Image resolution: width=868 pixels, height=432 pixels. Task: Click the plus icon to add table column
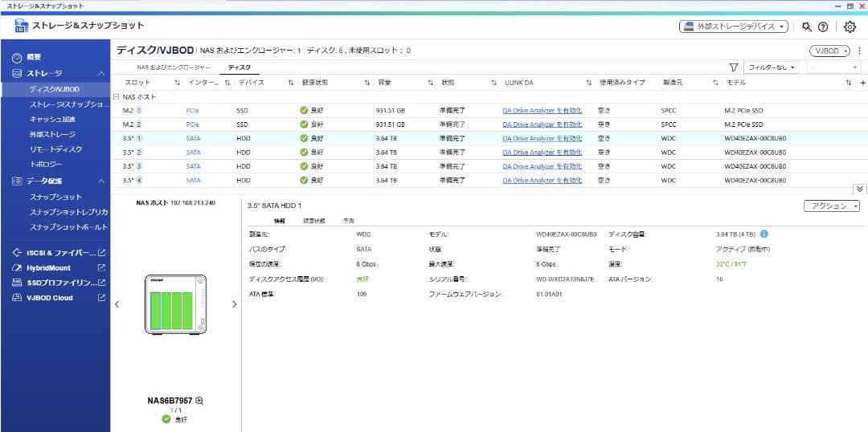pyautogui.click(x=862, y=83)
